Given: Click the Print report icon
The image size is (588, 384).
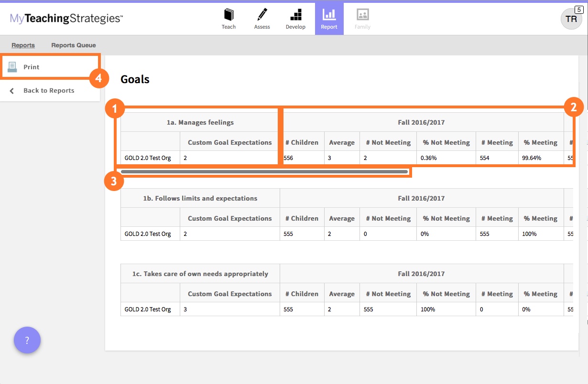Looking at the screenshot, I should pyautogui.click(x=13, y=66).
